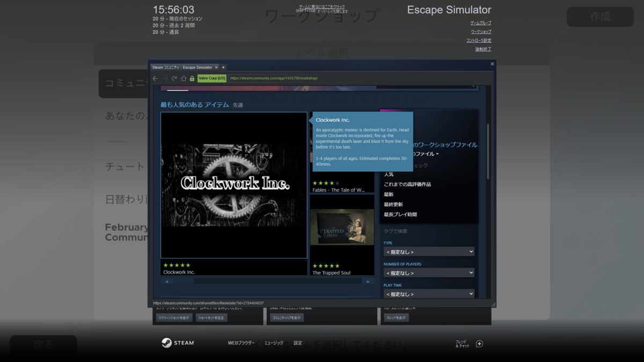Open a new browser tab with plus
This screenshot has height=362, width=644.
click(x=223, y=67)
